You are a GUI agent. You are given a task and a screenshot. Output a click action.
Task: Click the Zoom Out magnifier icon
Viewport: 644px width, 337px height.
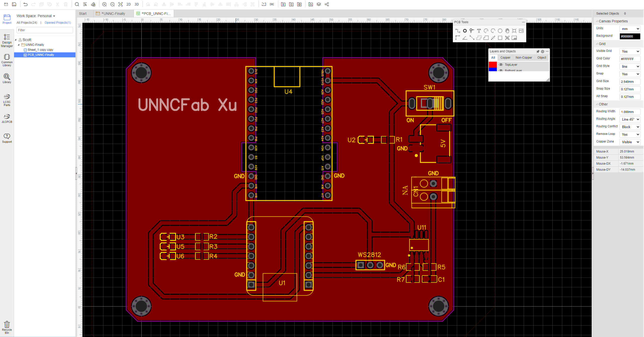[112, 4]
